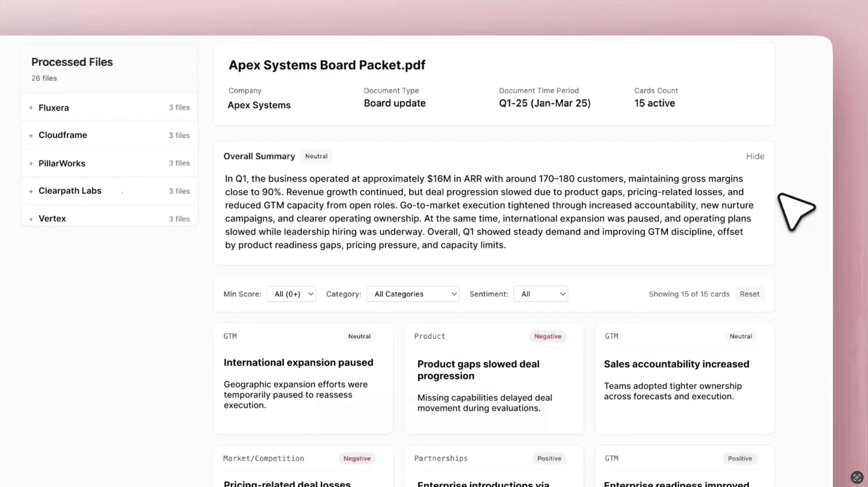The height and width of the screenshot is (487, 868).
Task: Open the Sales accountability increased card
Action: 676,364
